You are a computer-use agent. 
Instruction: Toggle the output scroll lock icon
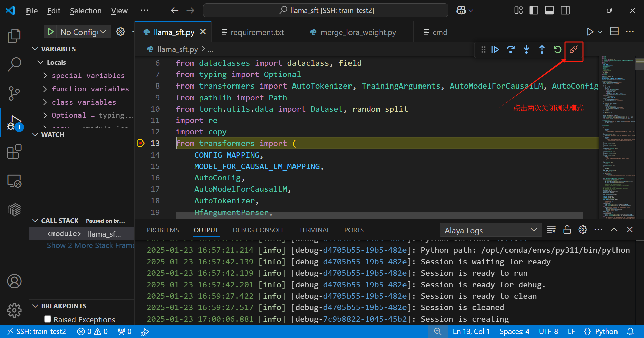567,230
